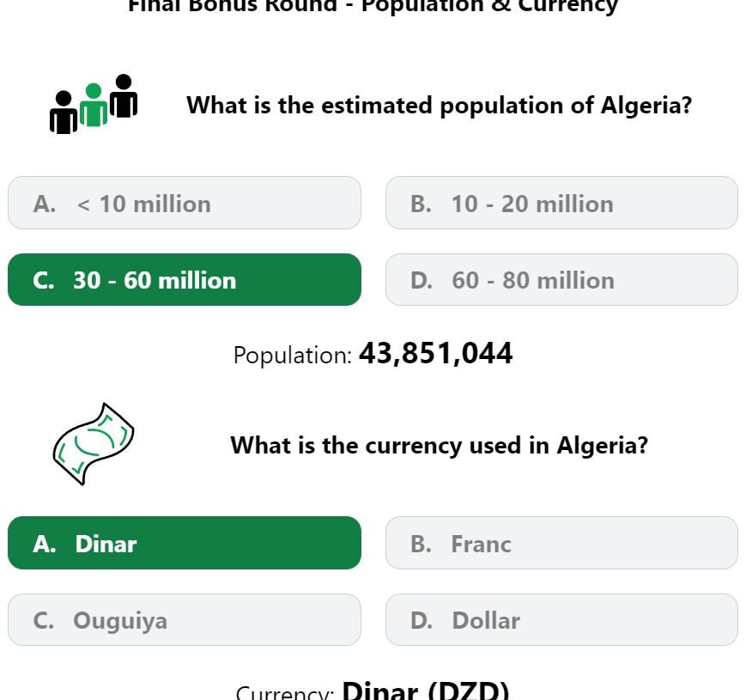Click the green person figure in icon

click(x=94, y=105)
